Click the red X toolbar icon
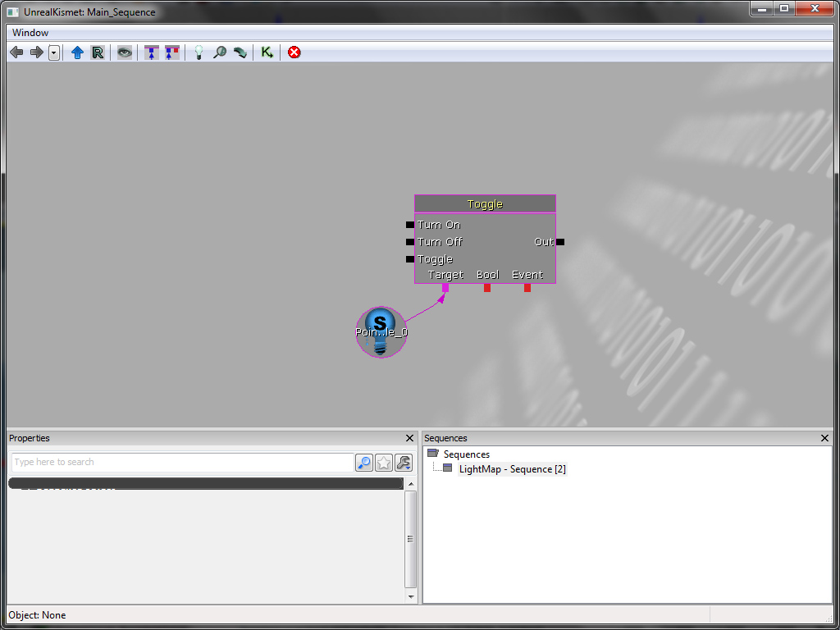Screen dimensions: 840x630 point(294,52)
